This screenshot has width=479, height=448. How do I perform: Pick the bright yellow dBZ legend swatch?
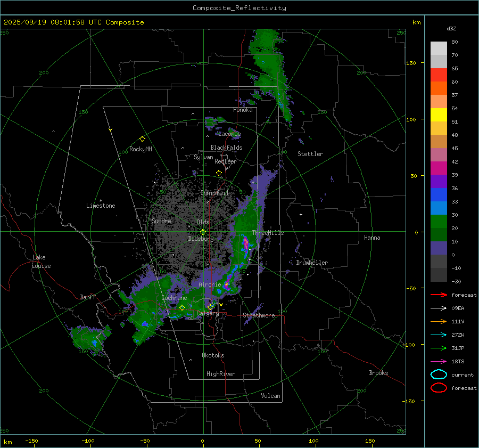439,115
